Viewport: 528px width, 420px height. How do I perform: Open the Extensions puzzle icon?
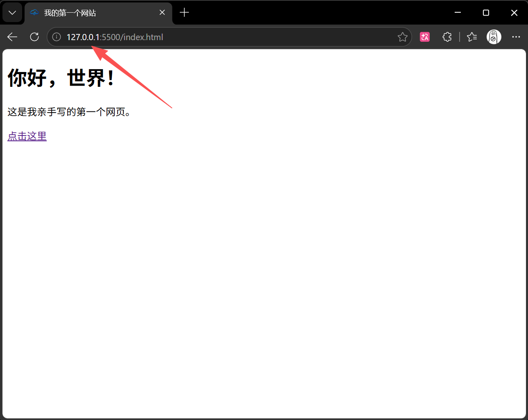(x=447, y=37)
